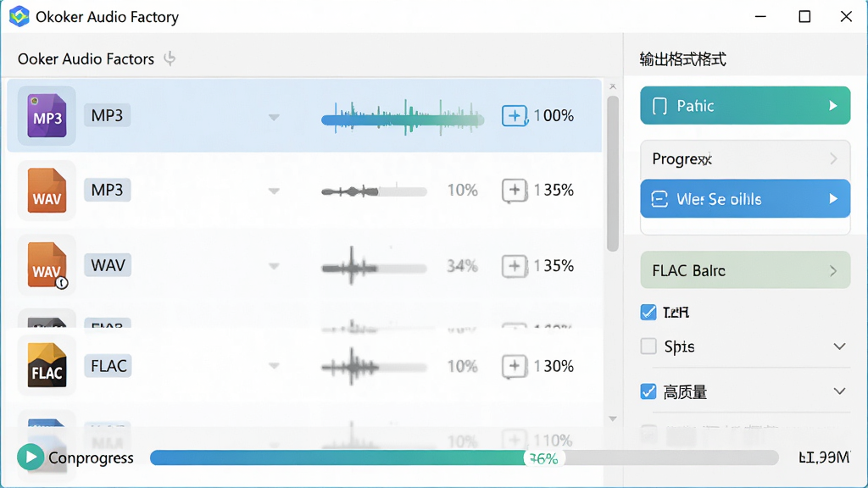Open format dropdown in the WAV row
Image resolution: width=868 pixels, height=488 pixels.
[274, 267]
